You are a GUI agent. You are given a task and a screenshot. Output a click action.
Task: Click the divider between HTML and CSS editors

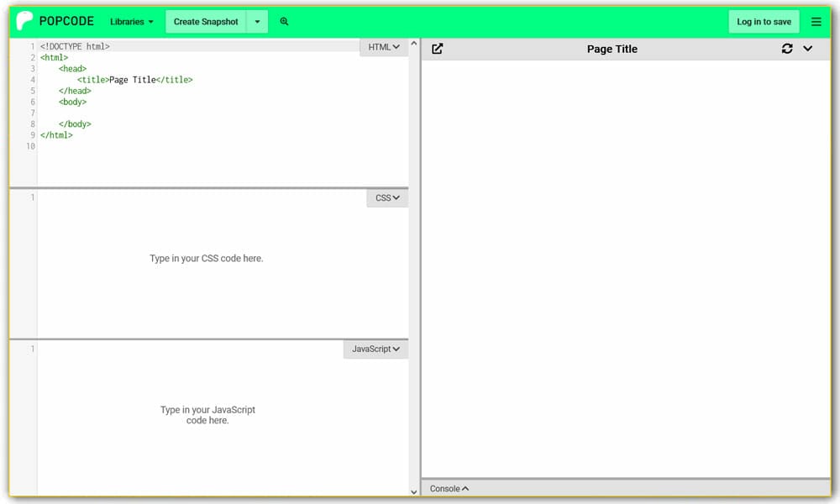pyautogui.click(x=208, y=188)
